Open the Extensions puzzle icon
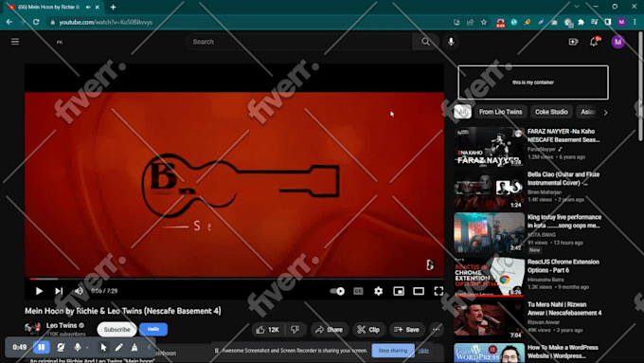The width and height of the screenshot is (644, 363). 581,22
